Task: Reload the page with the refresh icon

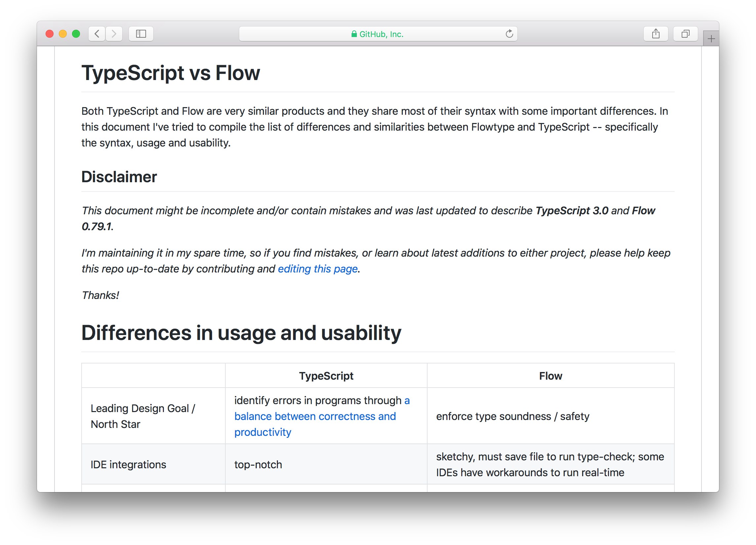Action: 509,34
